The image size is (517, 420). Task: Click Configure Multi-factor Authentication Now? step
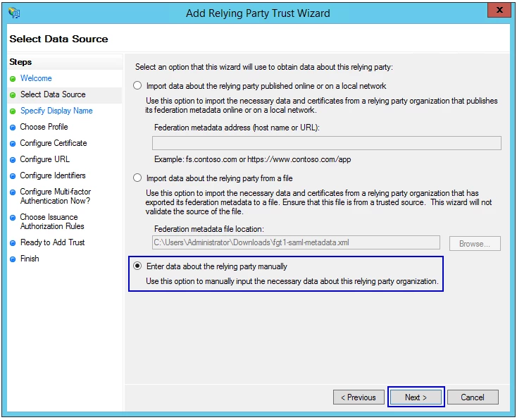click(x=56, y=196)
